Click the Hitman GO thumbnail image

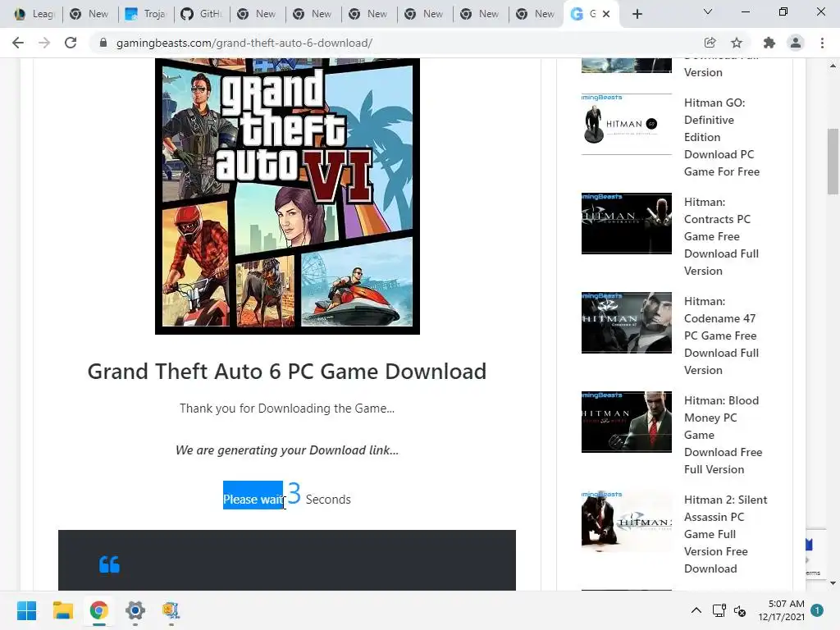pyautogui.click(x=626, y=125)
